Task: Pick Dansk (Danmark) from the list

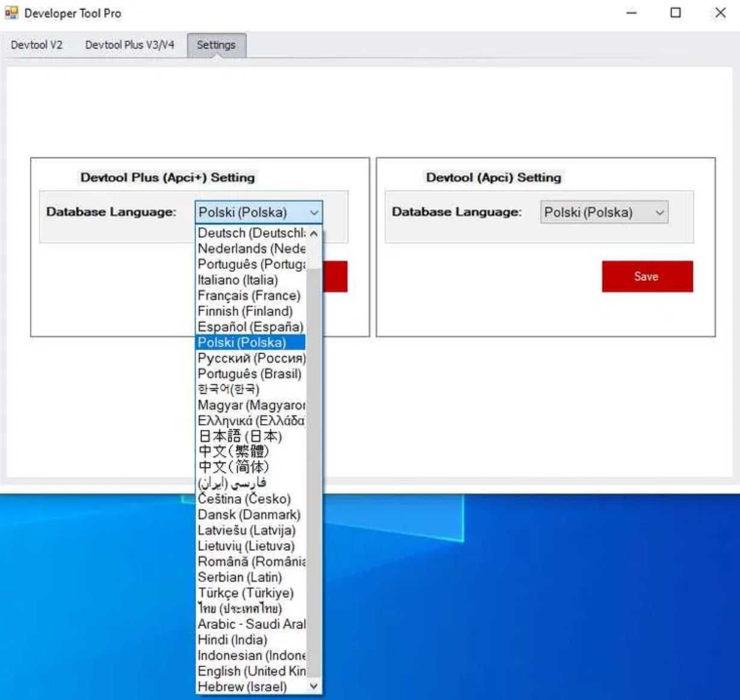Action: (251, 514)
